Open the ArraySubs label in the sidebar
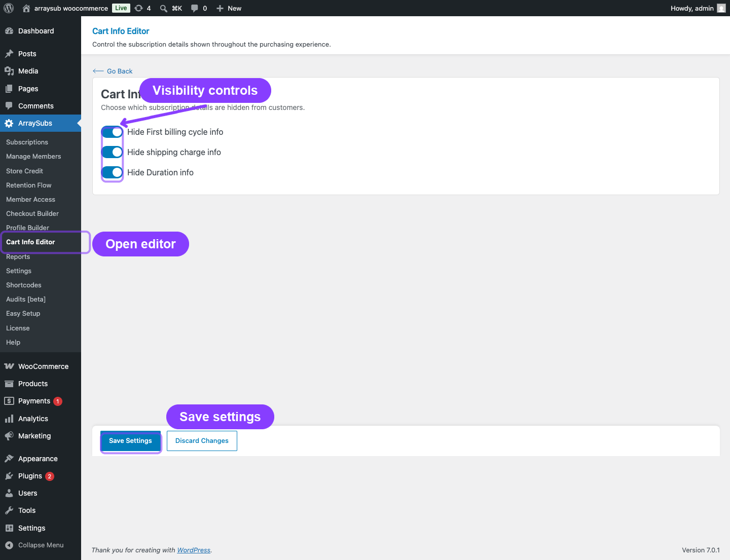This screenshot has width=730, height=560. tap(35, 123)
